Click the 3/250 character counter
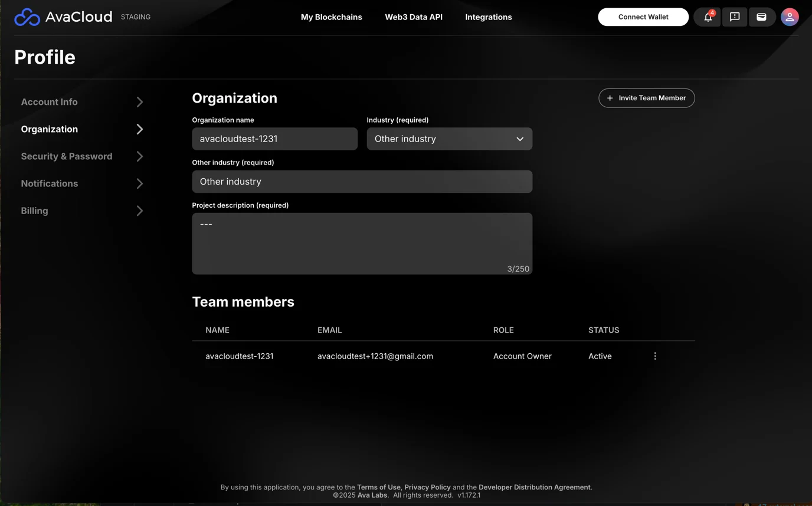Screen dimensions: 812x506 tap(518, 268)
